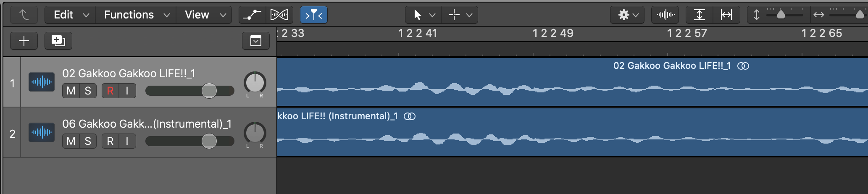Click the add new track plus button
This screenshot has width=868, height=194.
24,41
